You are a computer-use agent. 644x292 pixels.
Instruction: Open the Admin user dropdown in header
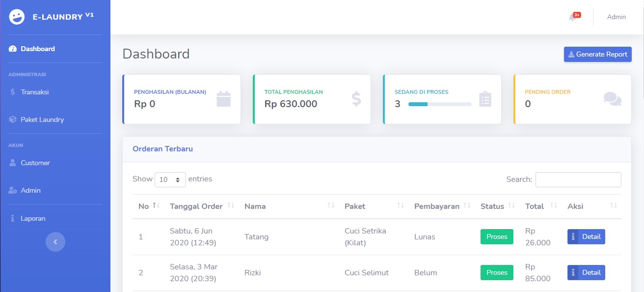tap(617, 17)
